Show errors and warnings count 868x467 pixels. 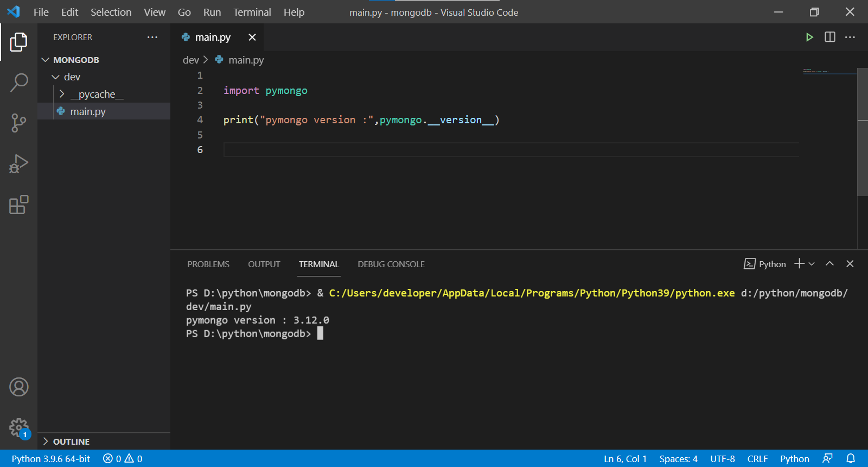point(123,458)
